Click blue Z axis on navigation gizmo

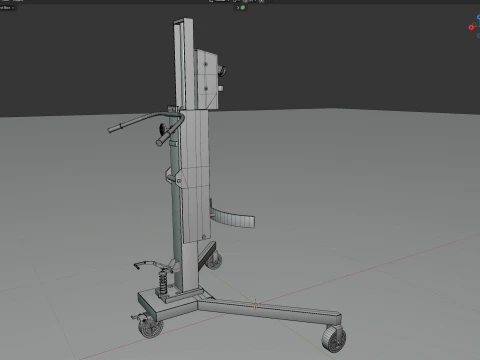(x=478, y=17)
